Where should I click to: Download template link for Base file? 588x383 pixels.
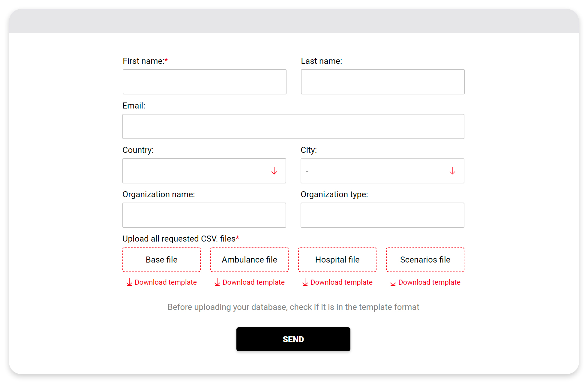point(166,282)
